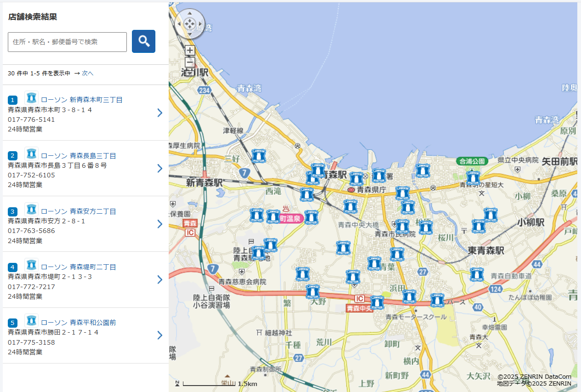Click the phone number 017-772-7217
Screen dimensions: 581x392
click(x=31, y=287)
